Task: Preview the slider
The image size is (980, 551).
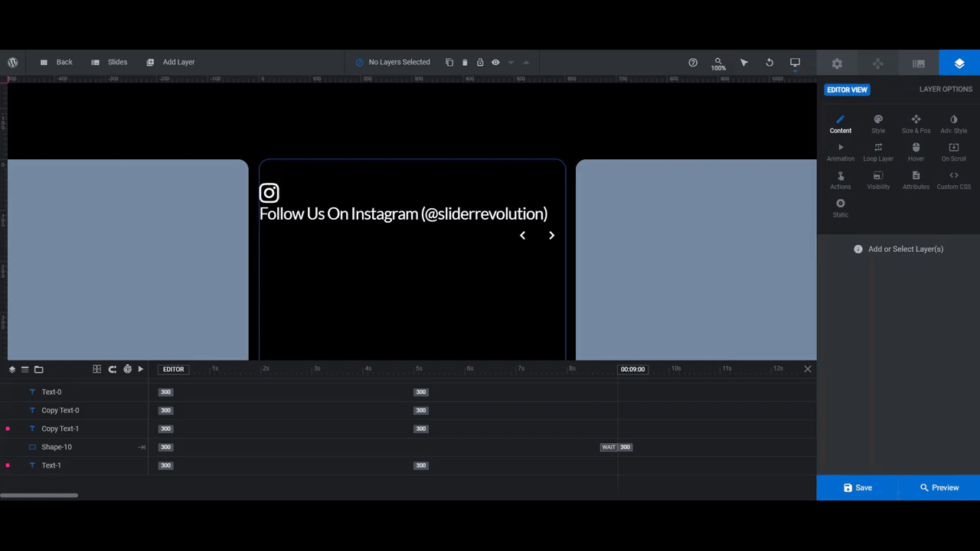Action: coord(939,487)
